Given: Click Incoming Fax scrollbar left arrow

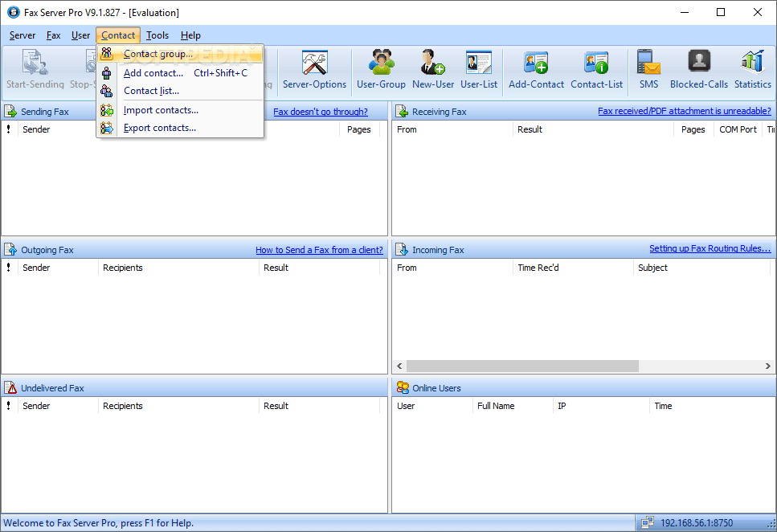Looking at the screenshot, I should pyautogui.click(x=399, y=366).
